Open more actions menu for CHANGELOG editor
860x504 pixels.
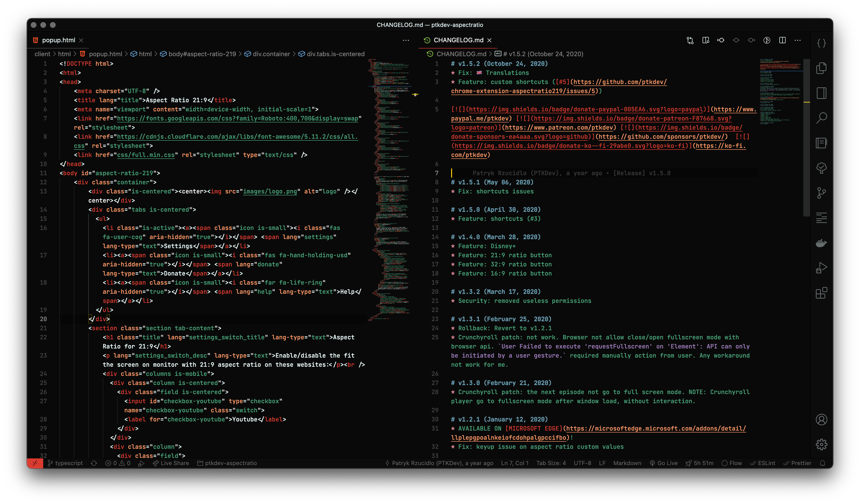798,40
